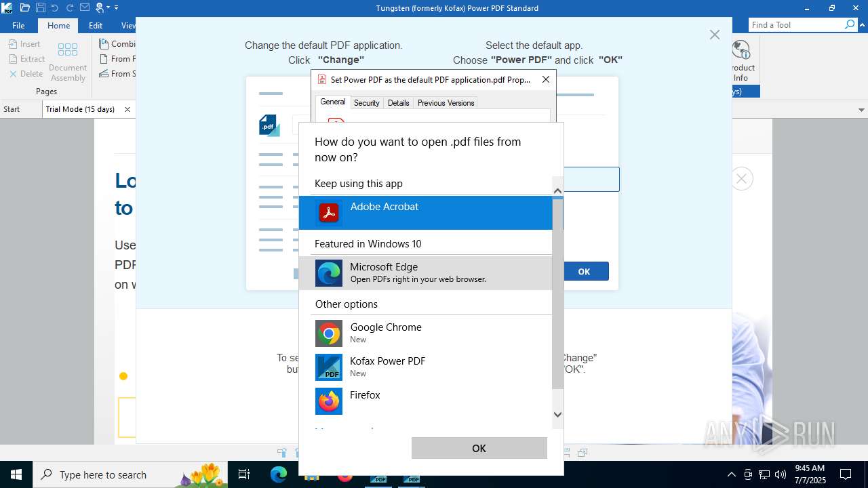Select Details tab in Properties dialog
868x488 pixels.
click(x=398, y=102)
